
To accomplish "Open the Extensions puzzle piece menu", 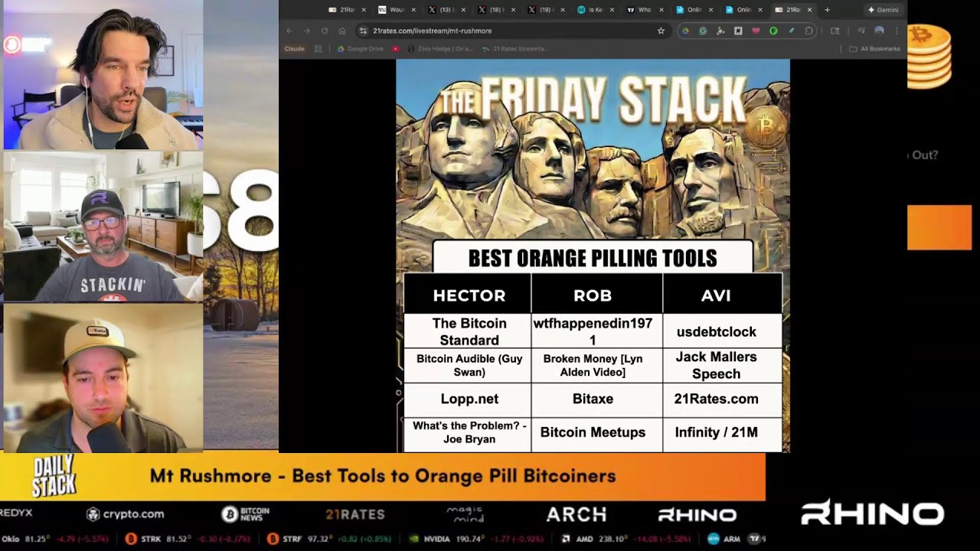I will 808,31.
